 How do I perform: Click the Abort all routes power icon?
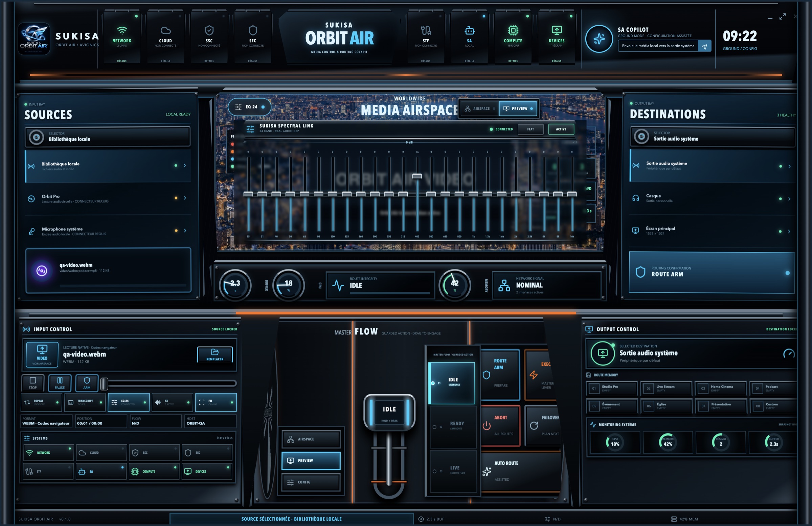487,426
